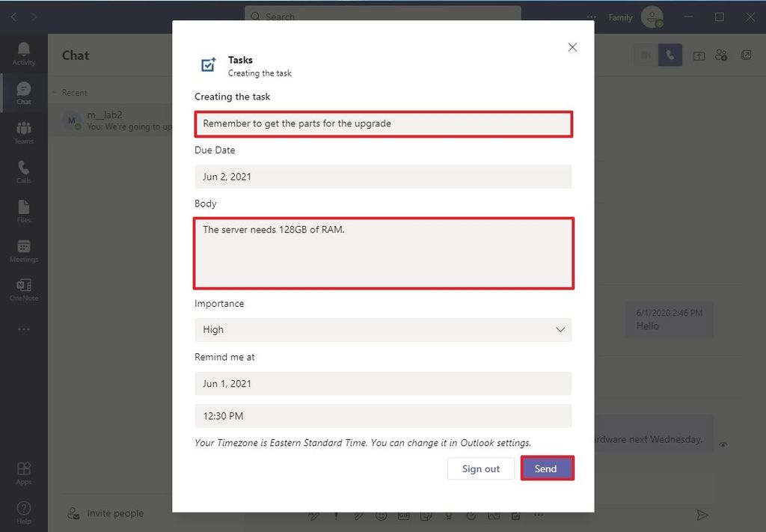Open more messaging options ellipsis
766x532 pixels.
coord(539,516)
